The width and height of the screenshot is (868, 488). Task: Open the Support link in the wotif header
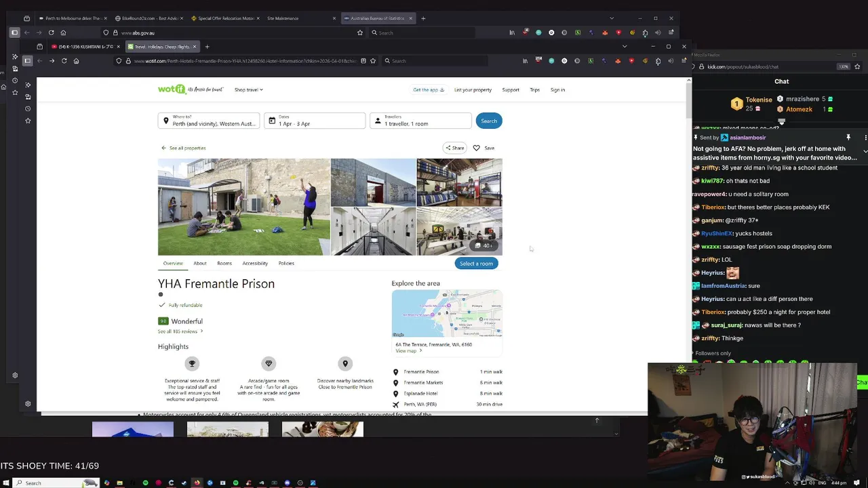(511, 89)
